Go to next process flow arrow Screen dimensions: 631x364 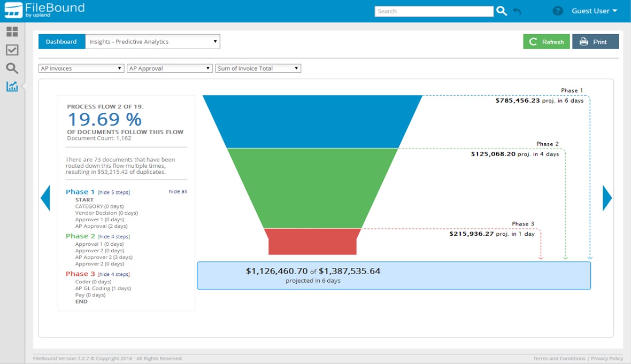607,198
